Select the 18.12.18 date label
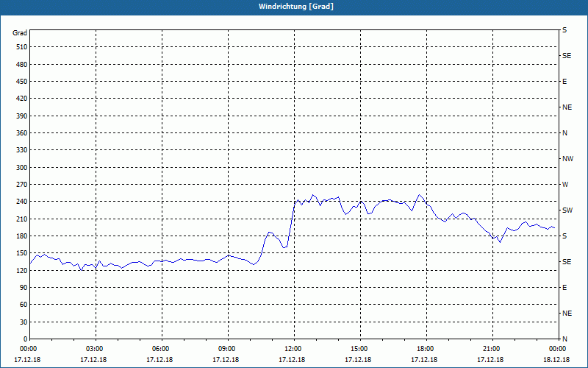The image size is (588, 368). [556, 360]
